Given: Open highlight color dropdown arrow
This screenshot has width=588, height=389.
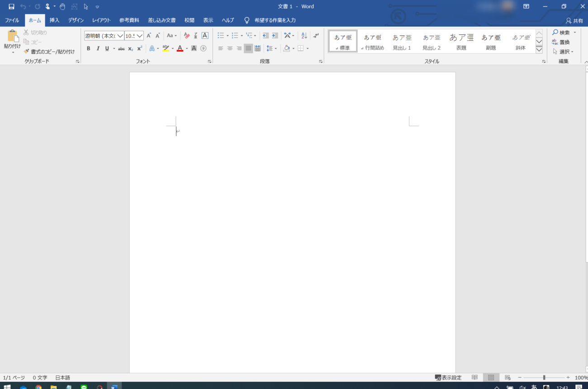Looking at the screenshot, I should pos(173,48).
